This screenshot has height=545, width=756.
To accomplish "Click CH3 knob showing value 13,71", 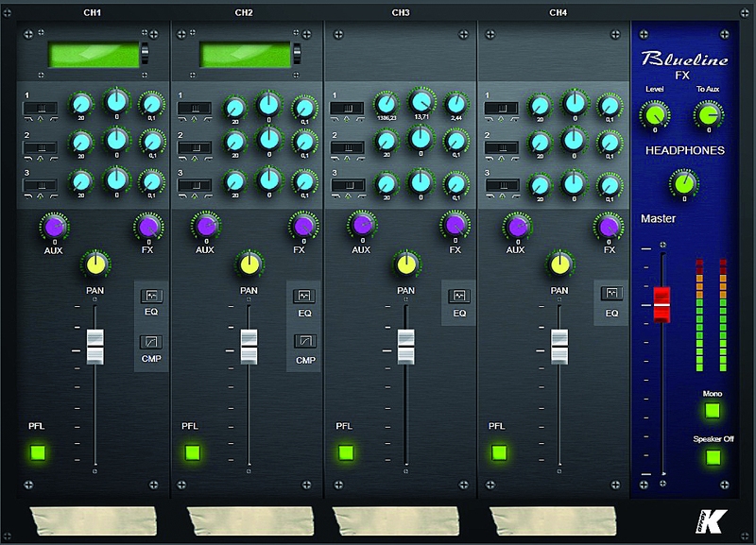I will (x=421, y=101).
